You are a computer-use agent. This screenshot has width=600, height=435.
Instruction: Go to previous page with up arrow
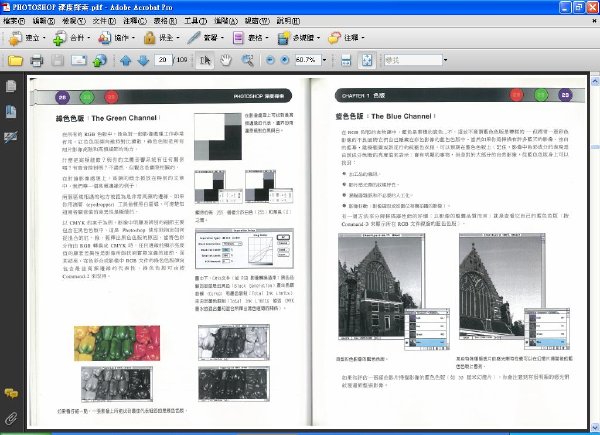click(126, 60)
